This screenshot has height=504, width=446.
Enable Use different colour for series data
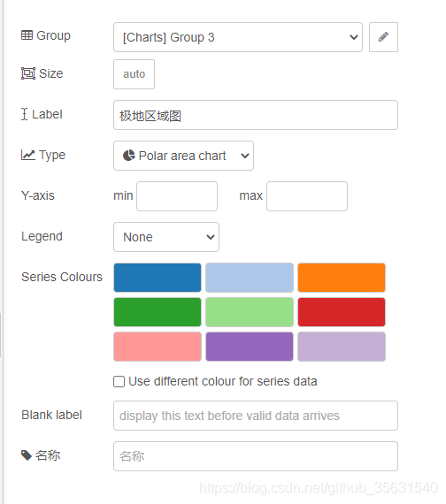coord(119,381)
